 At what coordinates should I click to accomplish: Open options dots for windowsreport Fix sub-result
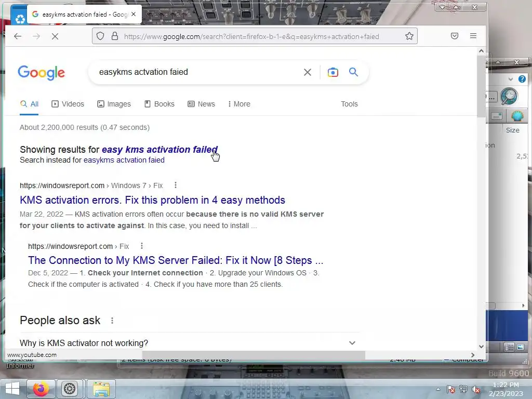(x=142, y=246)
